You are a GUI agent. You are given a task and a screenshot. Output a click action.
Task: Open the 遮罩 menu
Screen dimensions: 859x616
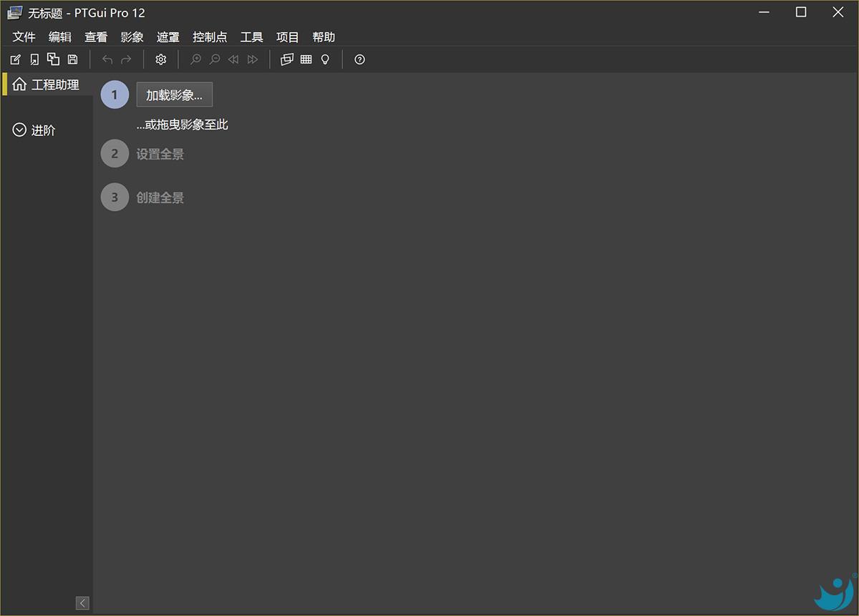pos(168,37)
